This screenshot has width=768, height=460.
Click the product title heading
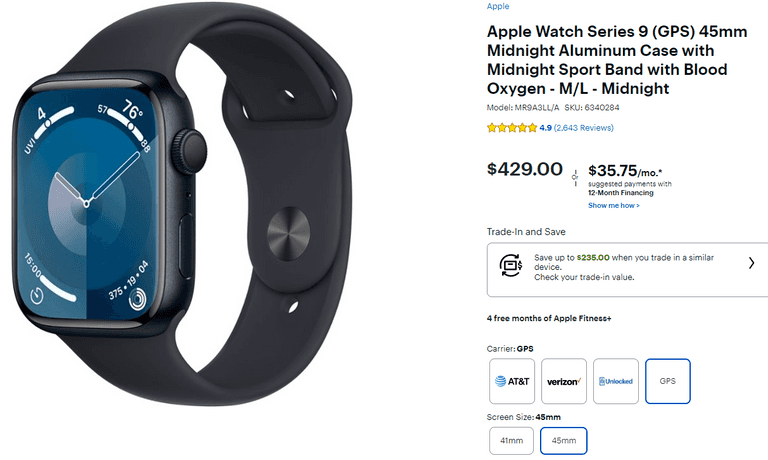coord(617,60)
